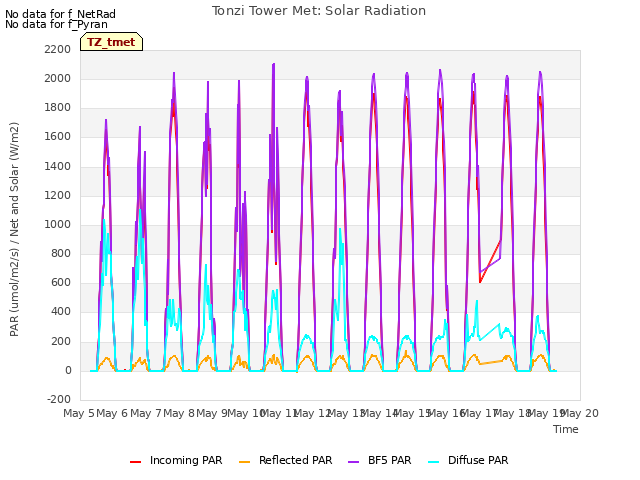Click the Diffuse PAR peak near 1100 on May 6
Viewport: 640px width, 480px height.
[x=140, y=211]
